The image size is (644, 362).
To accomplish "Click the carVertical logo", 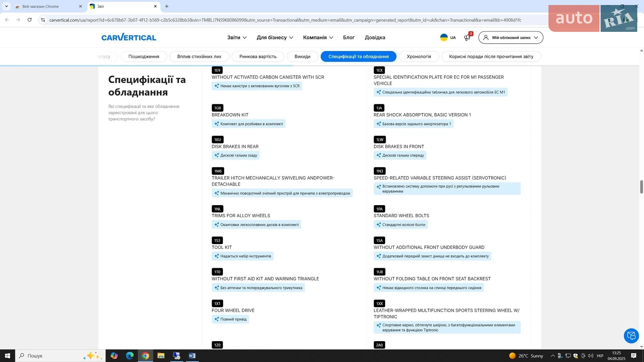I will (x=129, y=37).
